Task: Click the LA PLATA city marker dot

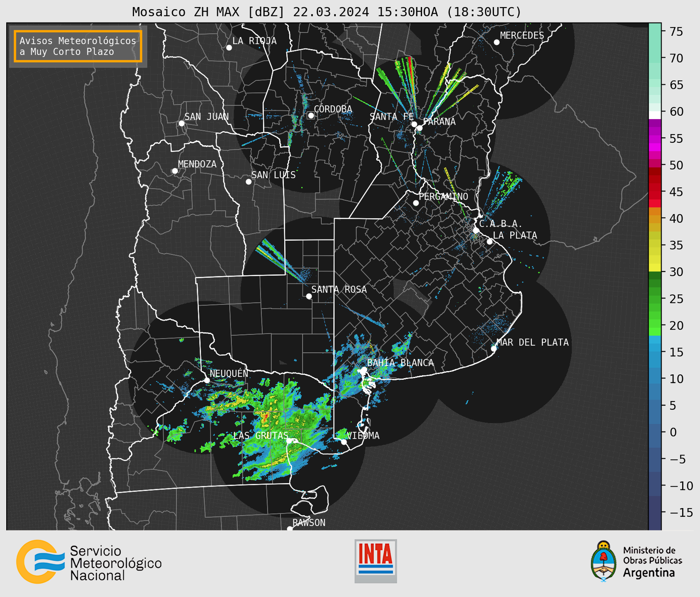Action: 490,242
